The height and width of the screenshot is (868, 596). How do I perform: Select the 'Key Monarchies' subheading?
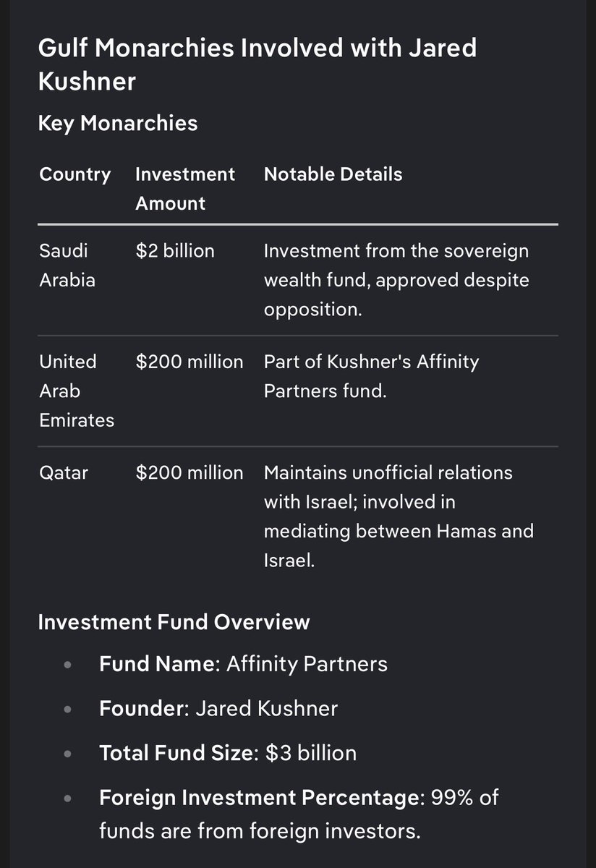click(x=117, y=123)
